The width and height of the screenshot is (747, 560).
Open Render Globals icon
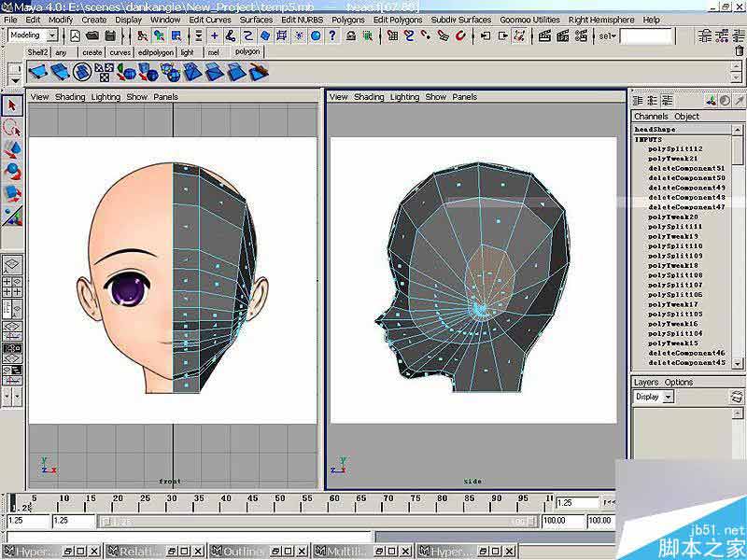coord(581,35)
